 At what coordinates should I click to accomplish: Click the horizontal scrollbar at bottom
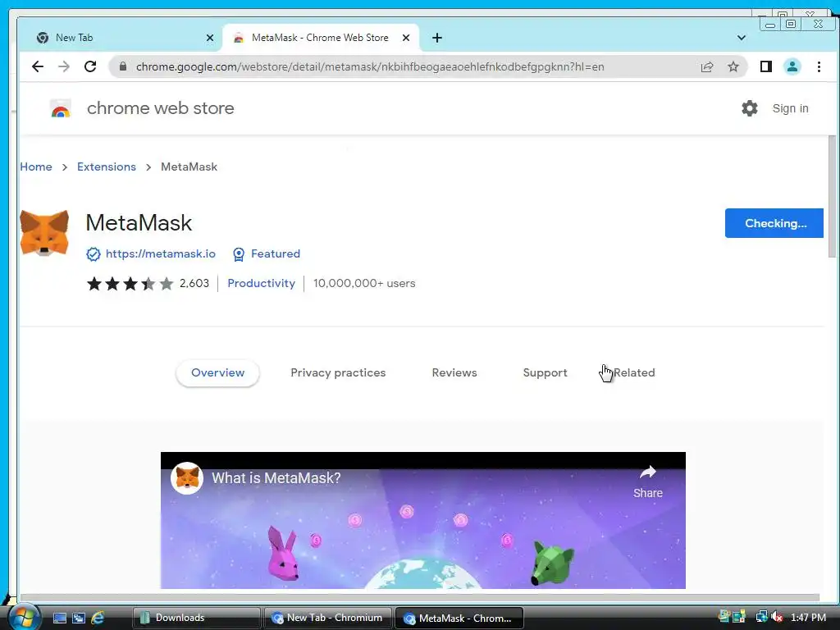click(419, 597)
